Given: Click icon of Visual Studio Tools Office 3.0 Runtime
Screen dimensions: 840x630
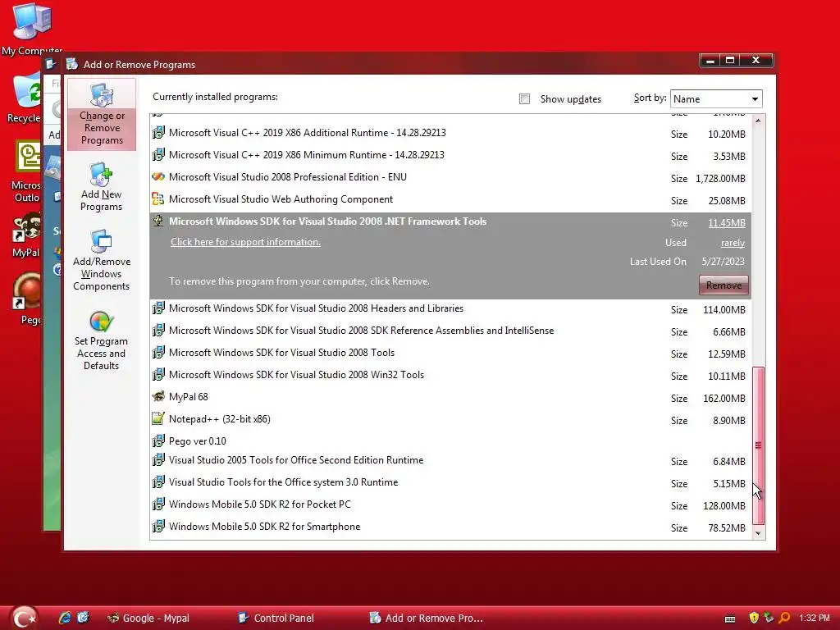Looking at the screenshot, I should (x=158, y=482).
